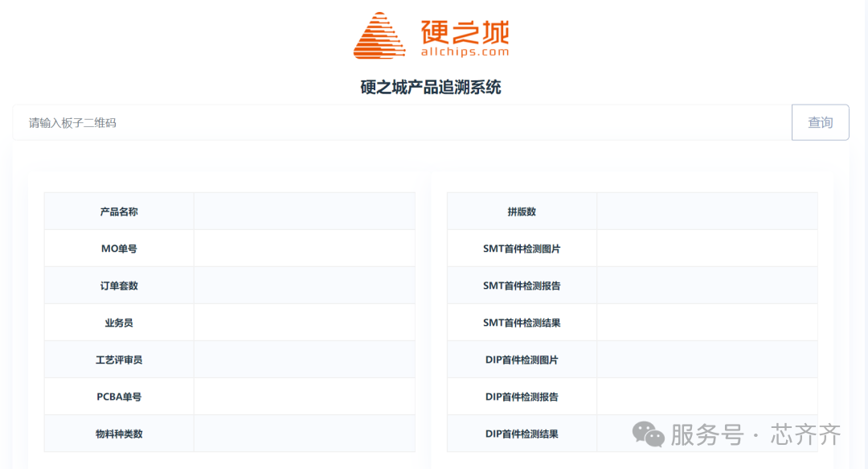Click the 工艺评审员 label cell
868x469 pixels.
119,360
